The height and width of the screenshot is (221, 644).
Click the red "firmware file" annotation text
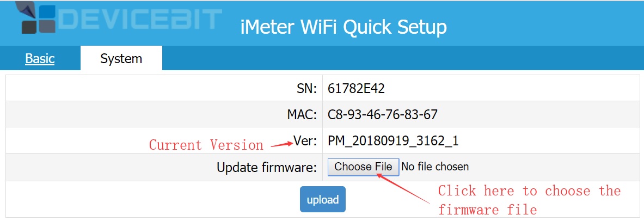(487, 210)
